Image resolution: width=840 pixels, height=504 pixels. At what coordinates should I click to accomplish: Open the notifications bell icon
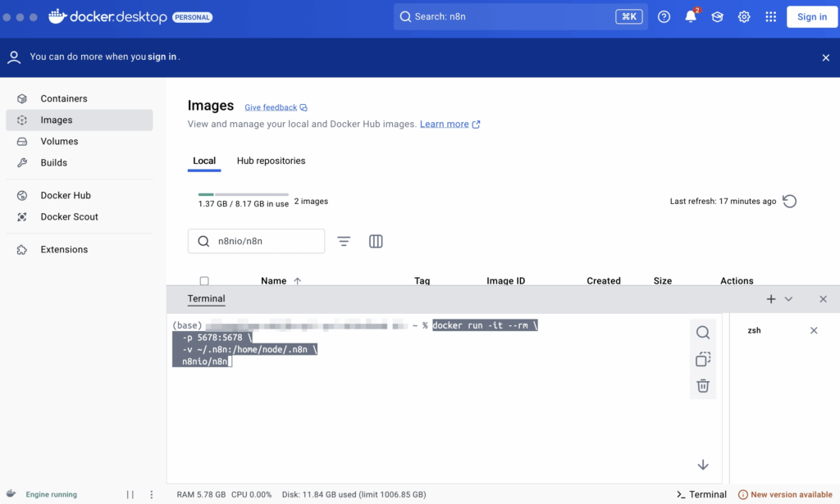click(x=691, y=16)
